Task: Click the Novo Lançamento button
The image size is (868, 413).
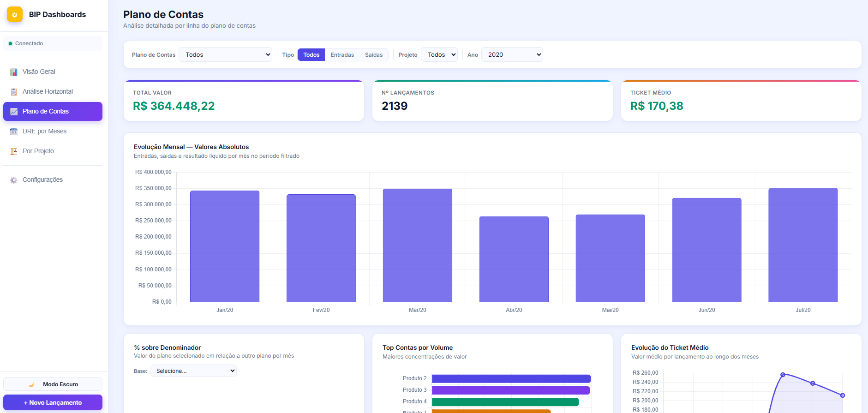Action: (x=53, y=402)
